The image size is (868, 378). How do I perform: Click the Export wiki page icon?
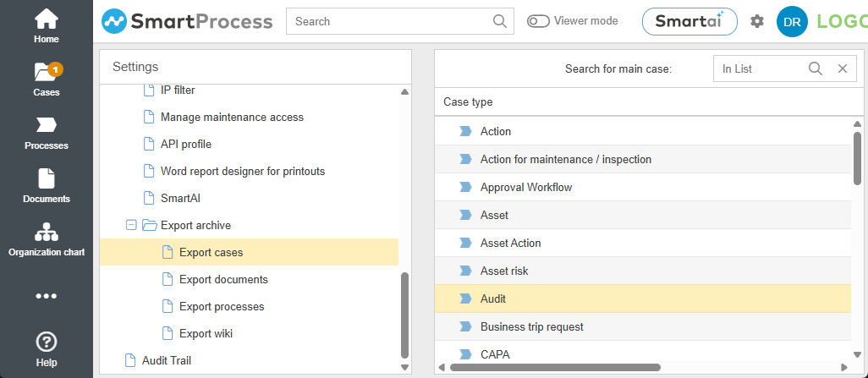click(x=168, y=333)
